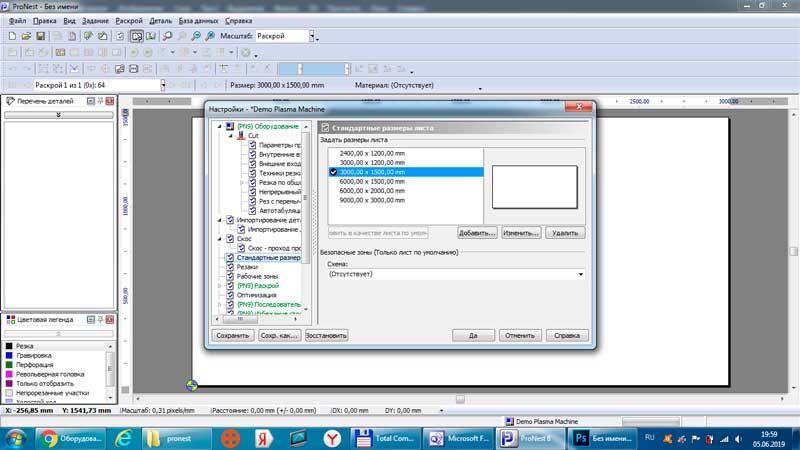Close the Перечень деталей panel
The width and height of the screenshot is (800, 450).
click(x=110, y=101)
